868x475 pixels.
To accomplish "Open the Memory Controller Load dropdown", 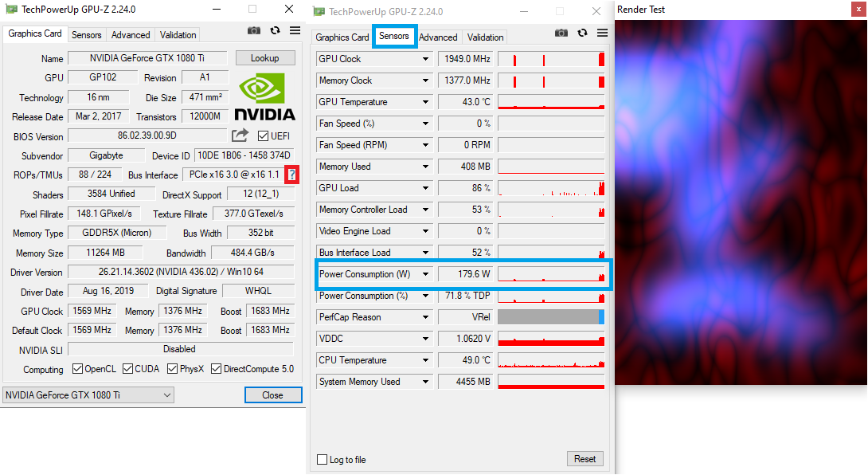I will point(425,210).
